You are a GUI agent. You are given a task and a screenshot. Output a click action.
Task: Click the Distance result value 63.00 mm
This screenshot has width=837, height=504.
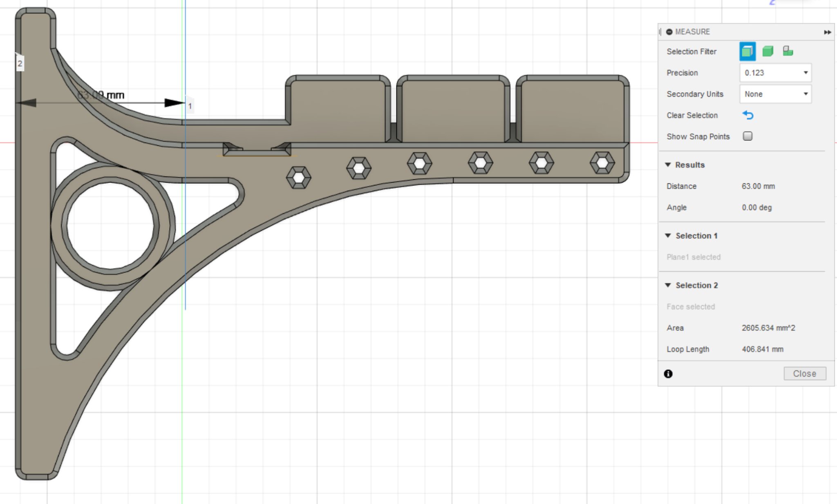pyautogui.click(x=758, y=186)
